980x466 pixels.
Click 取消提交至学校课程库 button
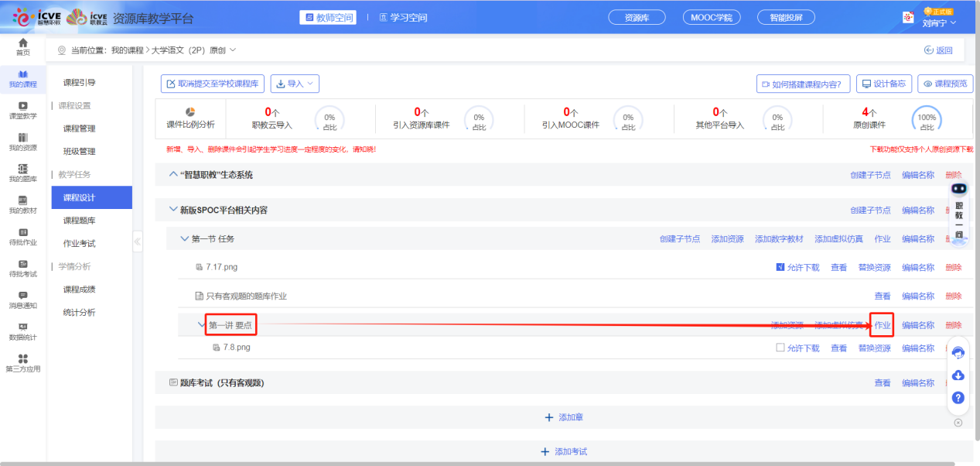pyautogui.click(x=213, y=84)
